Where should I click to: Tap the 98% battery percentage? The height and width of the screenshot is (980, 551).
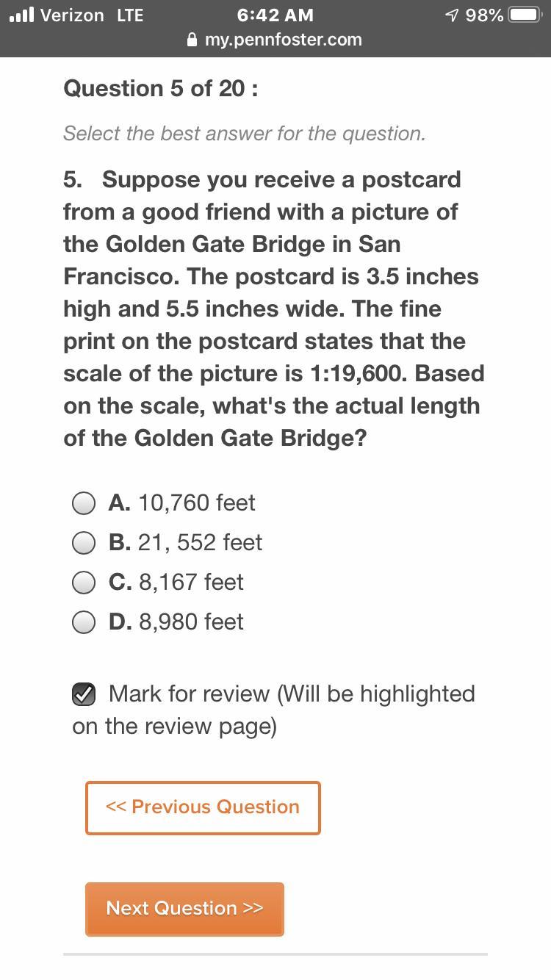(484, 15)
